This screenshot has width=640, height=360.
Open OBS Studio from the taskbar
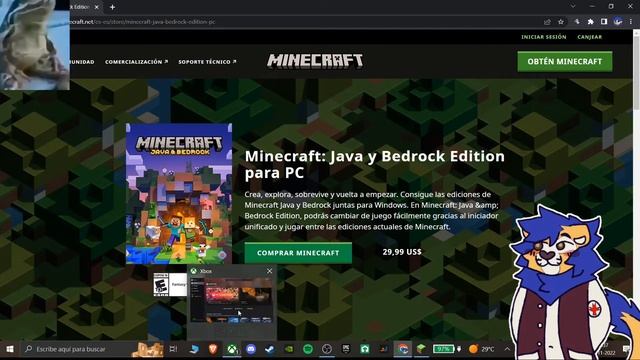(x=327, y=349)
